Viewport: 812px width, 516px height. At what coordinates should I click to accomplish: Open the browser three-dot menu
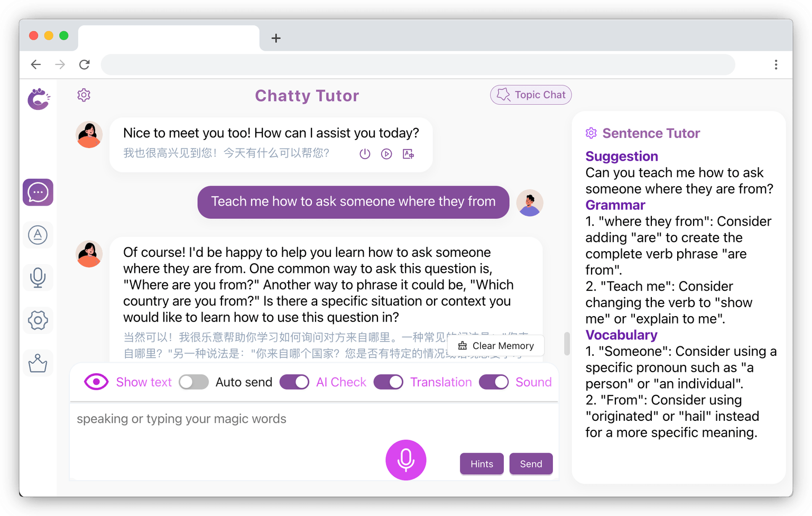coord(776,64)
